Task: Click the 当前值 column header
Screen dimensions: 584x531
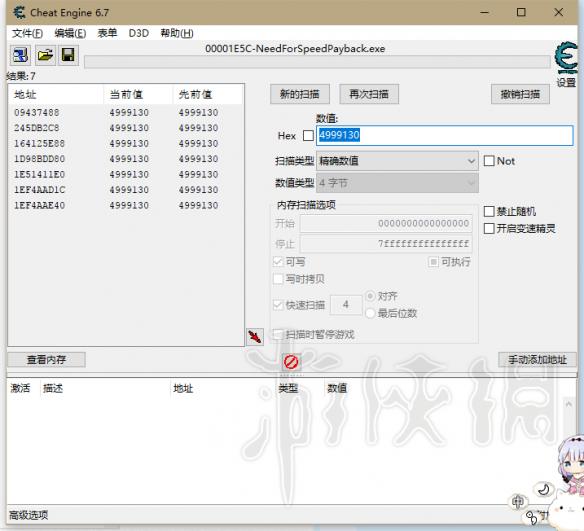Action: click(x=138, y=95)
